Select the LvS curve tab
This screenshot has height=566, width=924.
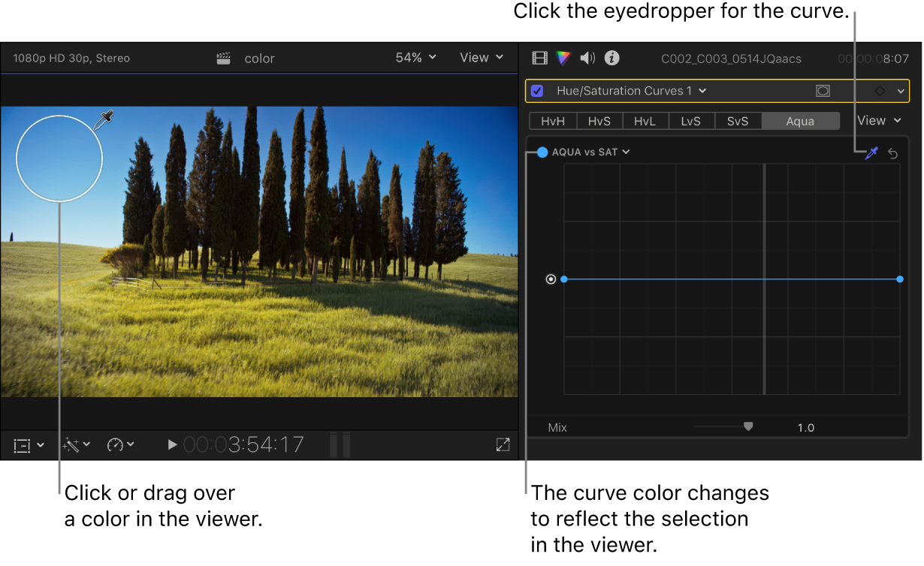point(691,120)
